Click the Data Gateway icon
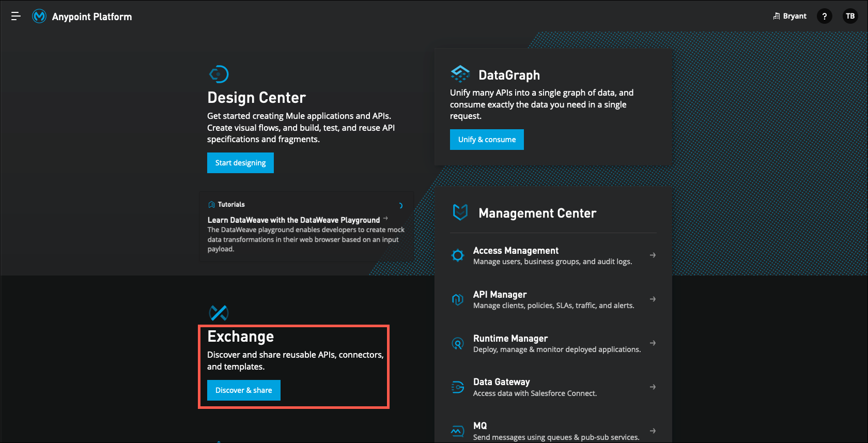The image size is (868, 443). click(x=458, y=387)
